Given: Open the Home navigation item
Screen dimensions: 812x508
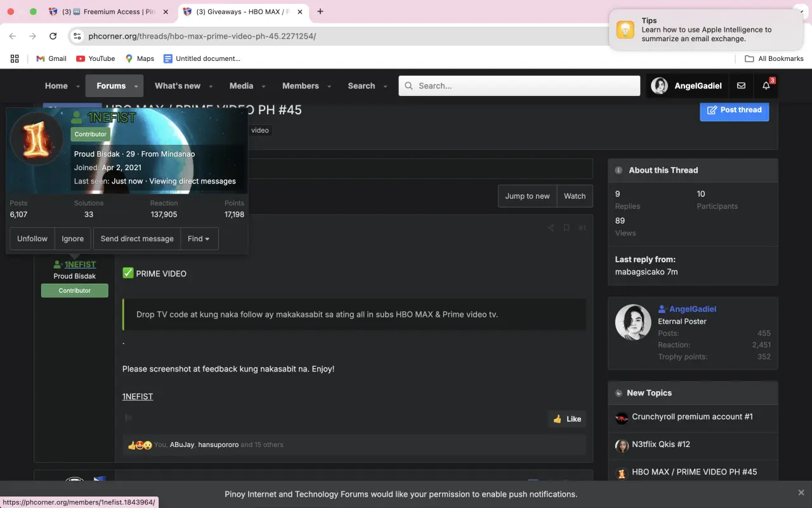Looking at the screenshot, I should [56, 86].
